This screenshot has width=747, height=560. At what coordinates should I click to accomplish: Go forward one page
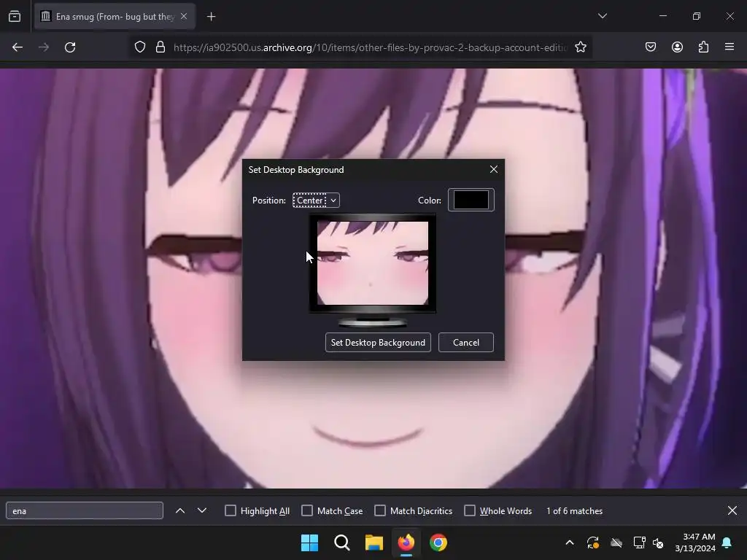point(44,47)
